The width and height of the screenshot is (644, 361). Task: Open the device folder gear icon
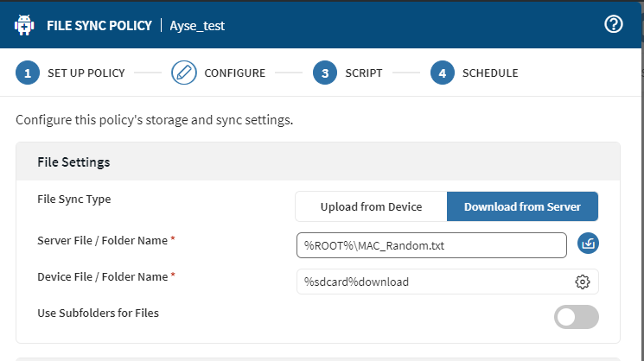pos(582,282)
